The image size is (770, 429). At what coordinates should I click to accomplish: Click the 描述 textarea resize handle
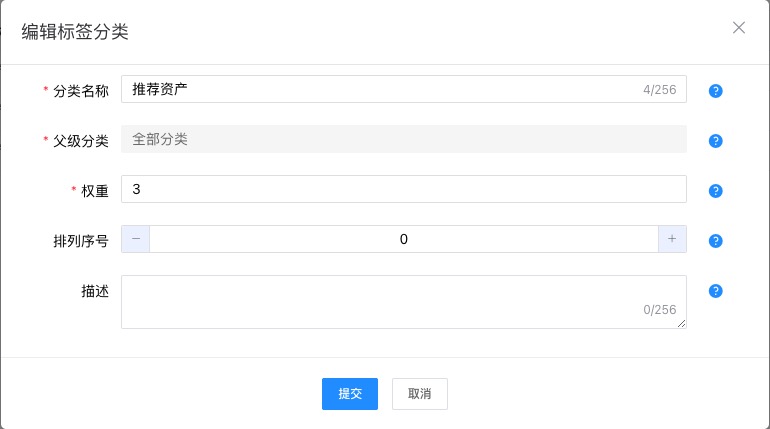pos(683,324)
